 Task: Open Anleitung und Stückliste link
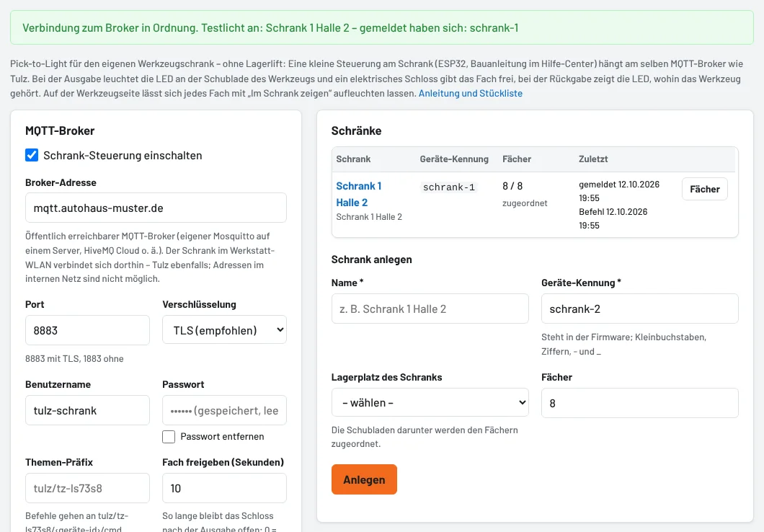point(470,93)
